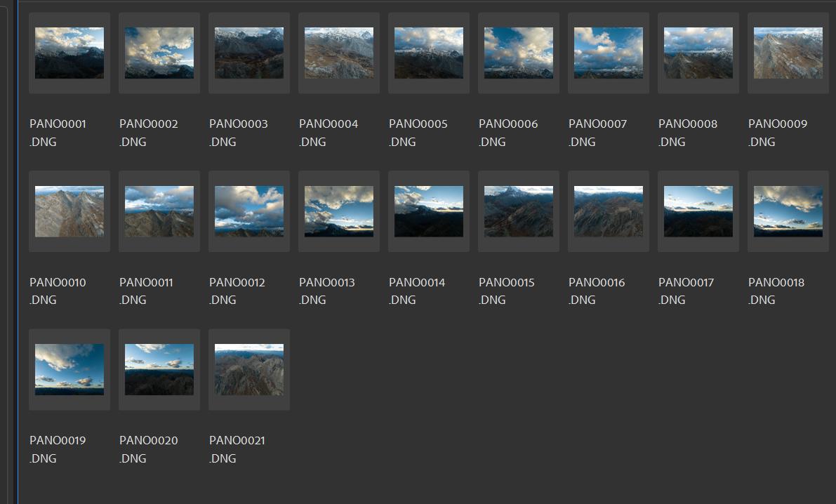Viewport: 836px width, 504px height.
Task: Click the PANO0001.DNG file name
Action: (x=58, y=133)
